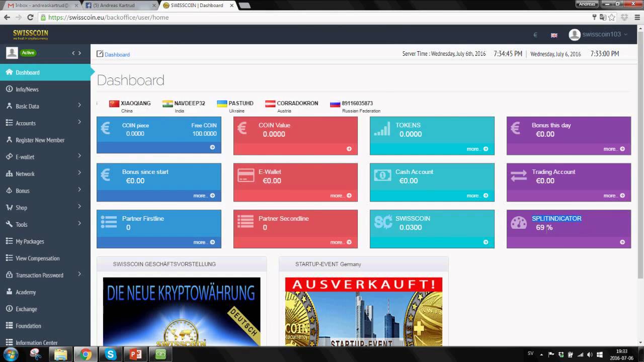Click the TOKENS signal bars icon
Image resolution: width=644 pixels, height=362 pixels.
pyautogui.click(x=382, y=129)
